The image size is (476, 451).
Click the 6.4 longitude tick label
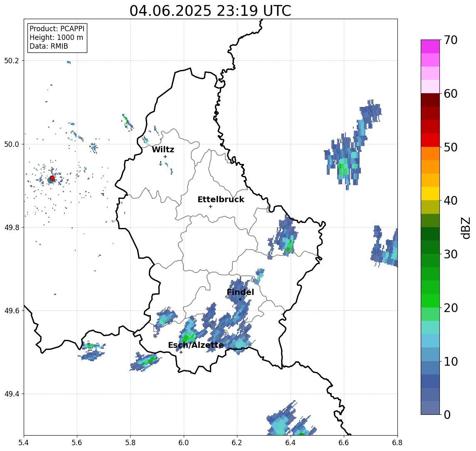coord(291,443)
